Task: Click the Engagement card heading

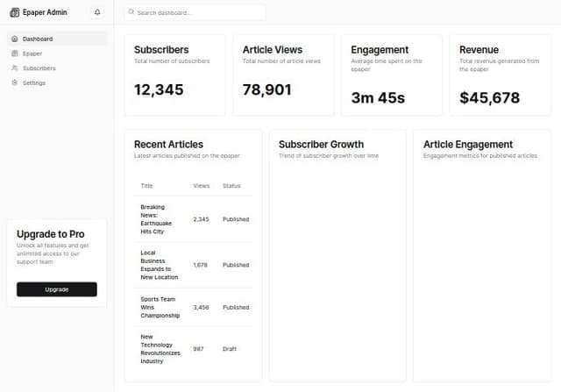Action: pos(380,50)
